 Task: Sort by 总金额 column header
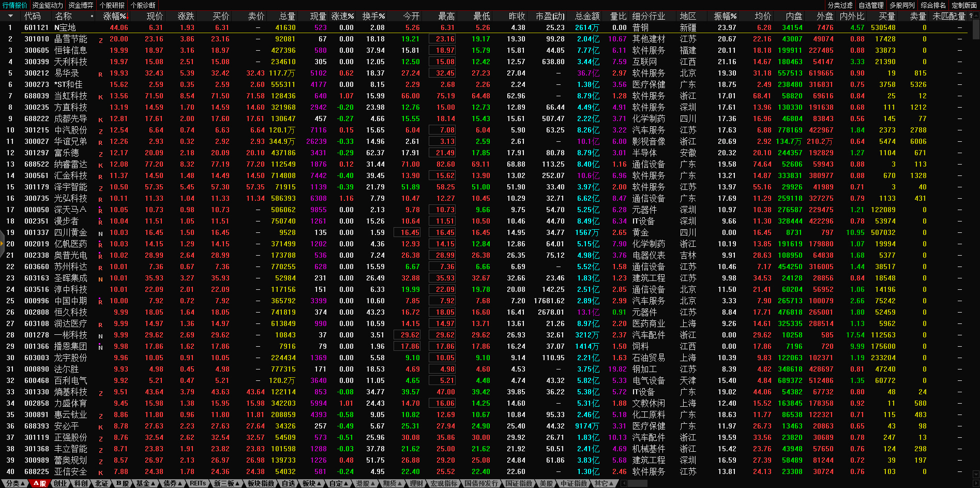pos(587,16)
